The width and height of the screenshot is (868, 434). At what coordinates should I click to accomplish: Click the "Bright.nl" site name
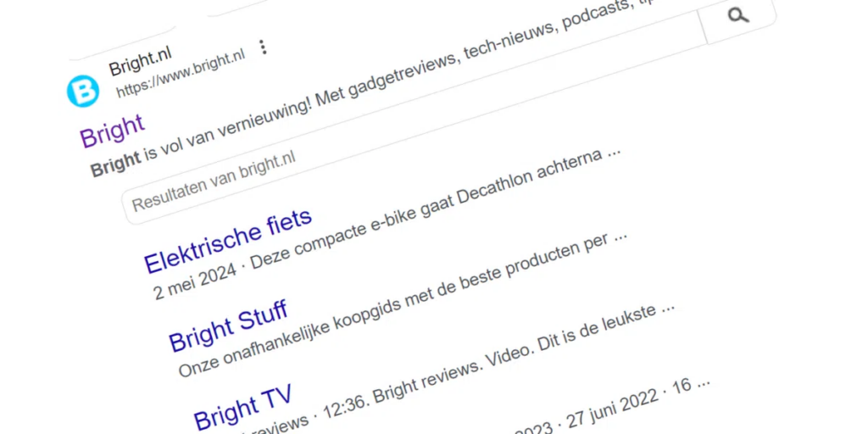140,62
